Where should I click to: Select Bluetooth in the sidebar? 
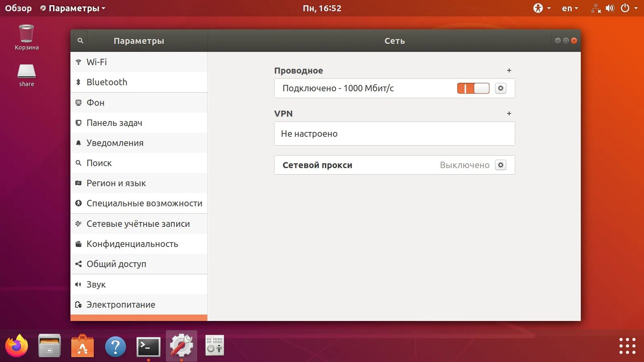coord(139,82)
